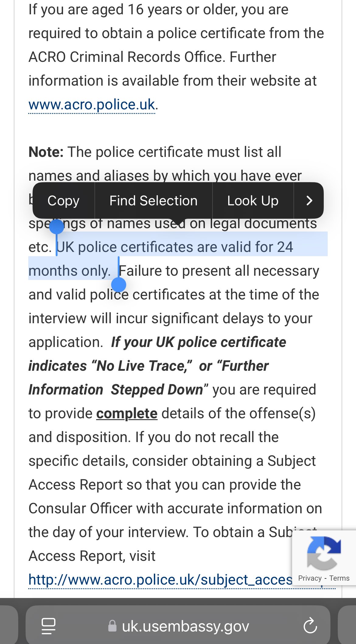356x644 pixels.
Task: Show more options with the right chevron
Action: (309, 201)
